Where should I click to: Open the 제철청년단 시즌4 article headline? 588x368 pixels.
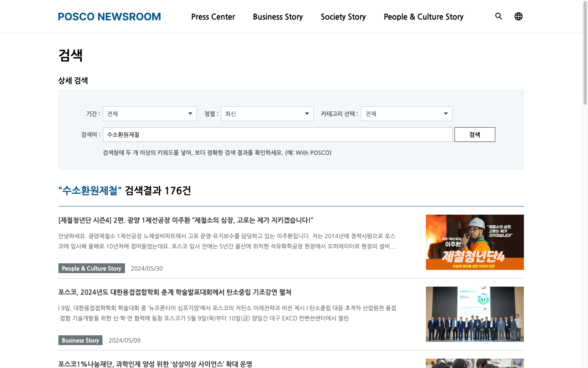click(186, 220)
